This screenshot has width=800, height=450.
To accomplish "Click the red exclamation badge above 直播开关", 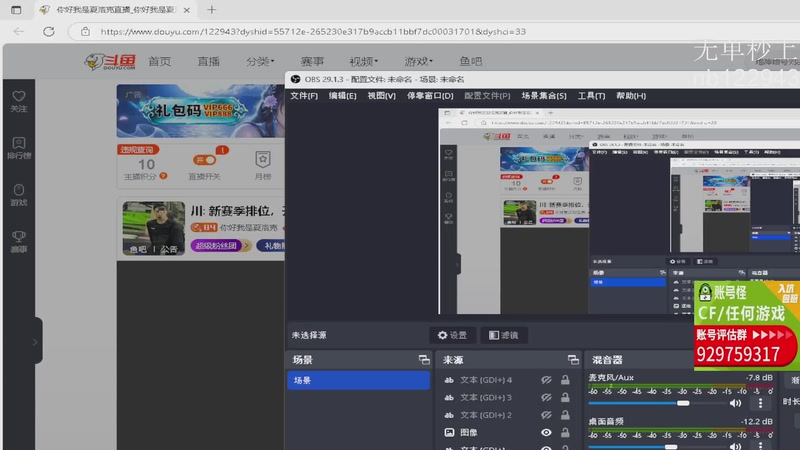I will pyautogui.click(x=222, y=150).
